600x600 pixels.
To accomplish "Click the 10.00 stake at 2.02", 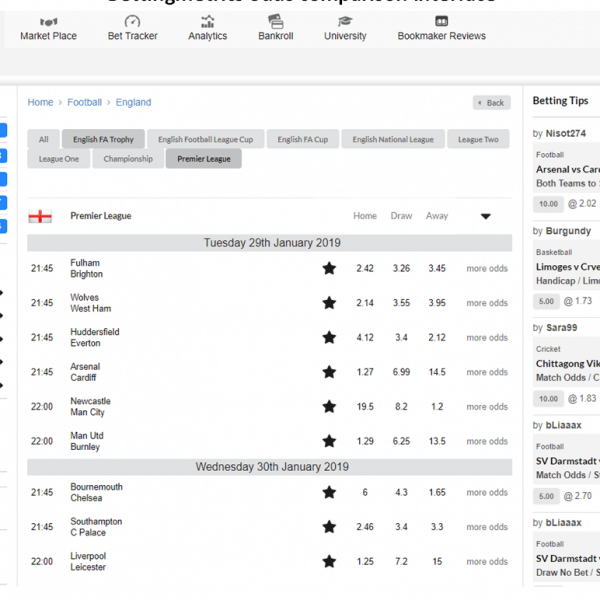I will [x=548, y=204].
